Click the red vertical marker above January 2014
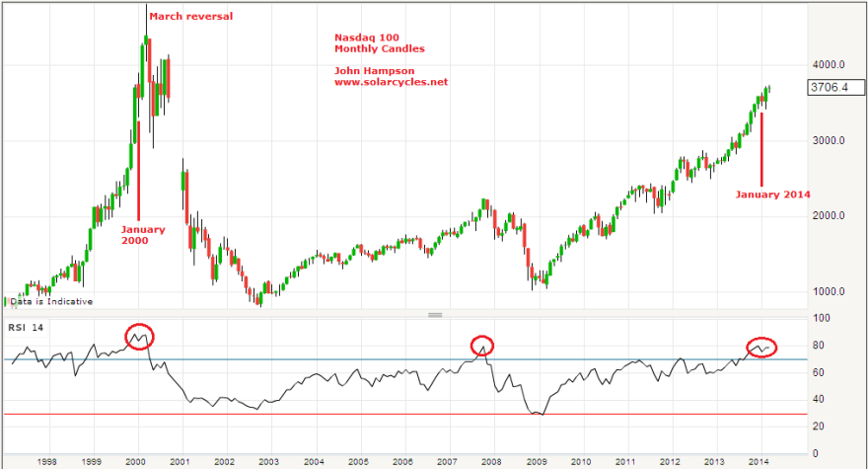This screenshot has height=469, width=868. (761, 148)
